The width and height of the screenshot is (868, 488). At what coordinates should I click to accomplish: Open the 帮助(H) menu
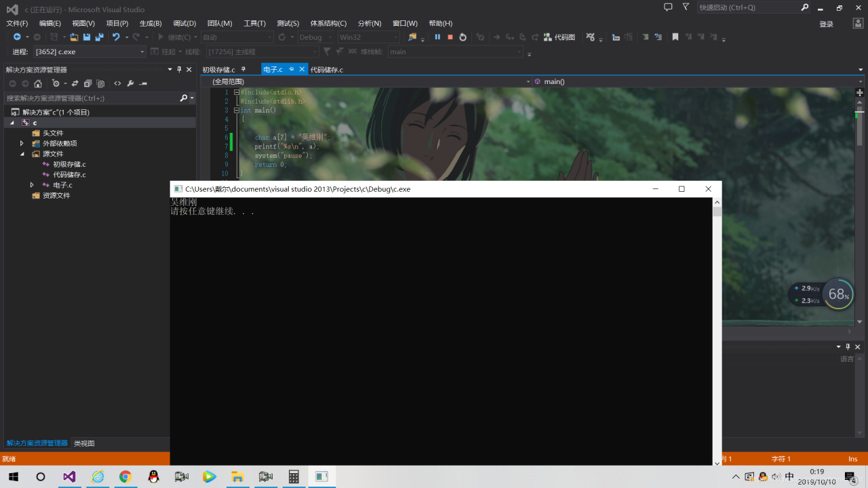pos(441,23)
